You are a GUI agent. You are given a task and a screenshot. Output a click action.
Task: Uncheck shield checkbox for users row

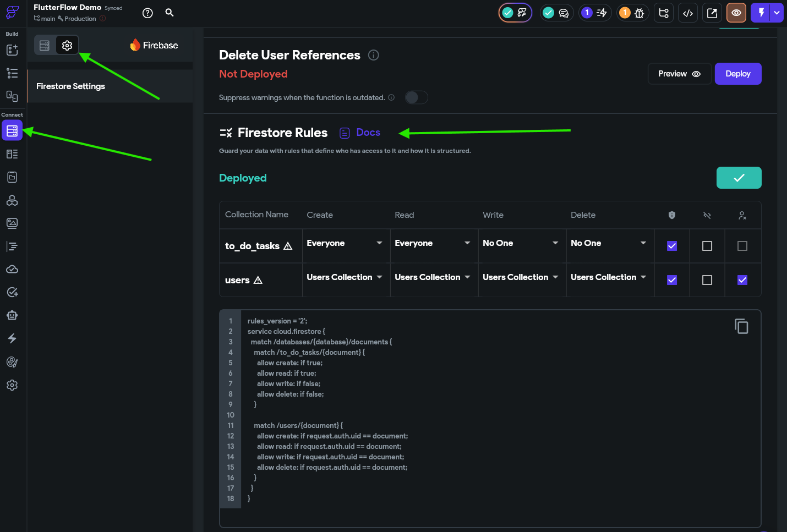click(x=672, y=280)
